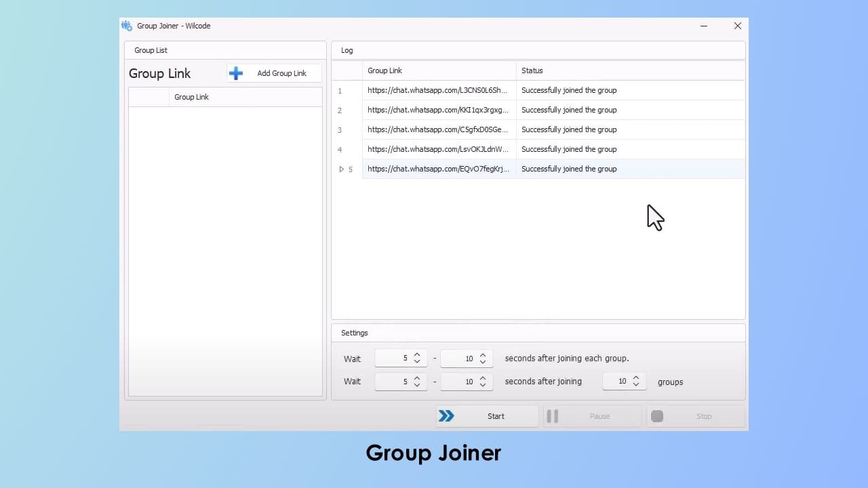
Task: Click the Pause bars icon
Action: (x=553, y=416)
